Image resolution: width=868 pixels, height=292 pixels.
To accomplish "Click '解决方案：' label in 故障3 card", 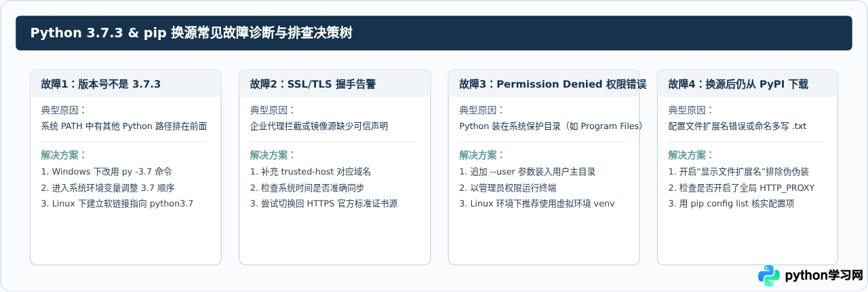I will tap(481, 156).
